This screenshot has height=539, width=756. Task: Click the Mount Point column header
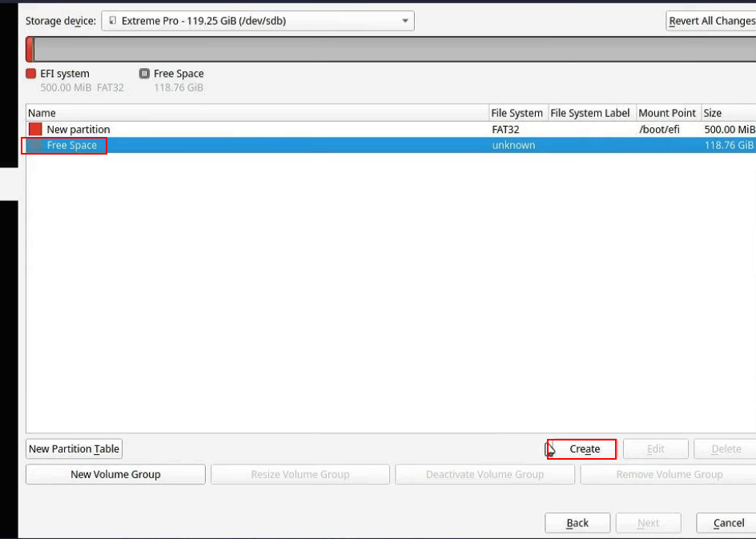pos(668,113)
